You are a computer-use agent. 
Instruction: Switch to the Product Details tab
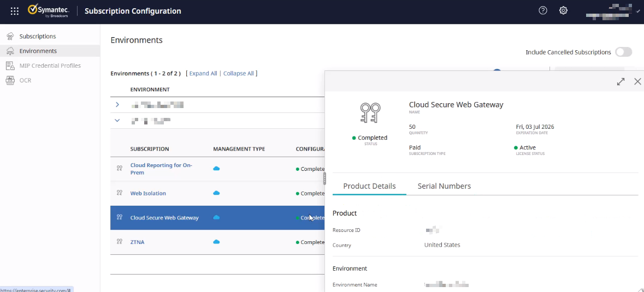click(369, 186)
